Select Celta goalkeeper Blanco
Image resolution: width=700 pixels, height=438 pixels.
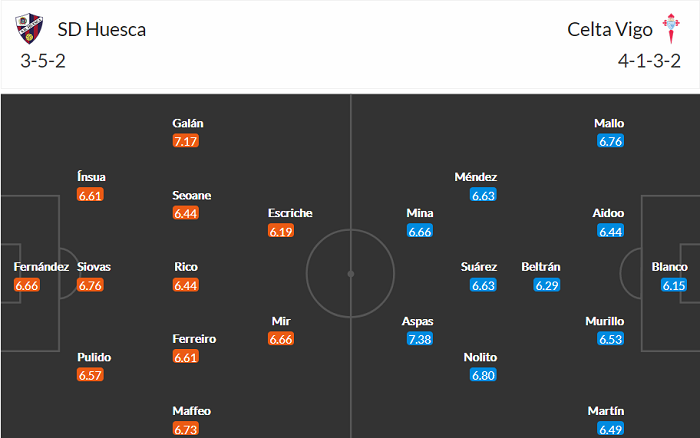coord(670,267)
